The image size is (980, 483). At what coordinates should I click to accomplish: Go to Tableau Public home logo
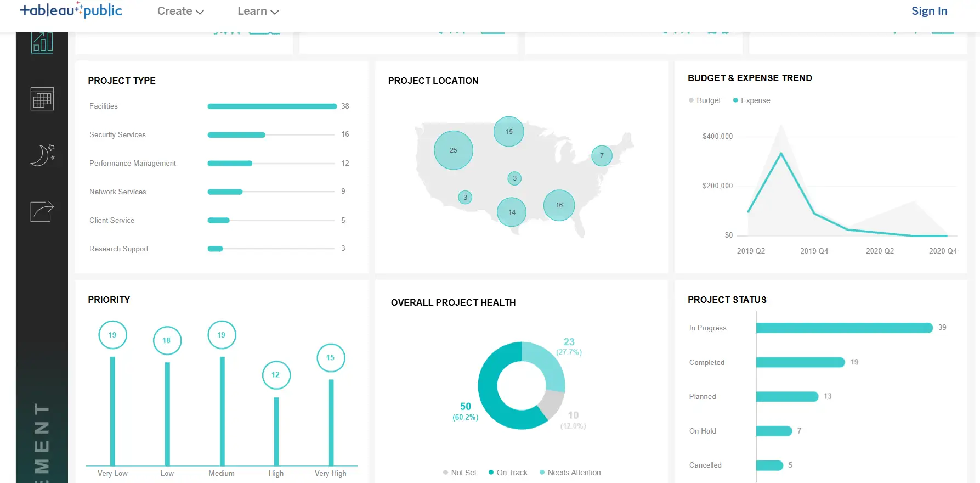(71, 10)
